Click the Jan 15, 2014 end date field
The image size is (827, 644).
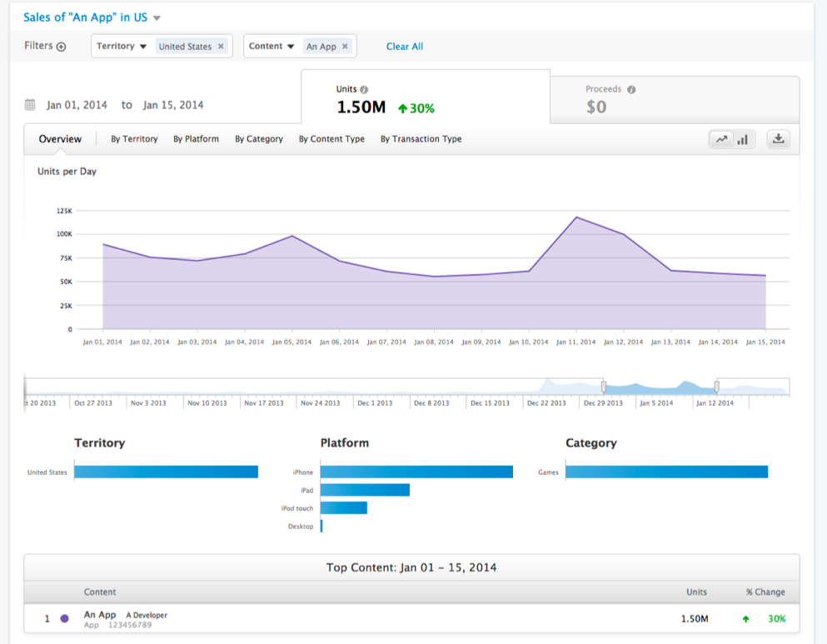pos(173,105)
